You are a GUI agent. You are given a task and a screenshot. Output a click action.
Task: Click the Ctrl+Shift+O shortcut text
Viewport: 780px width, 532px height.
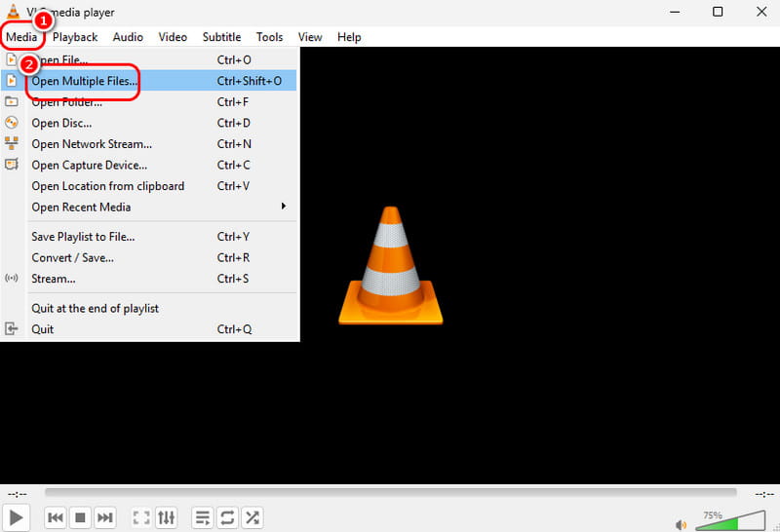point(250,81)
